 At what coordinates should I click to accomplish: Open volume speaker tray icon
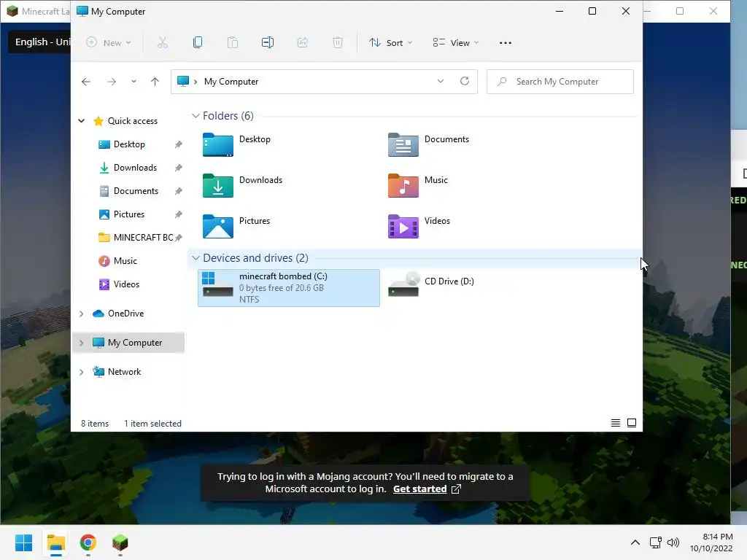pyautogui.click(x=673, y=542)
